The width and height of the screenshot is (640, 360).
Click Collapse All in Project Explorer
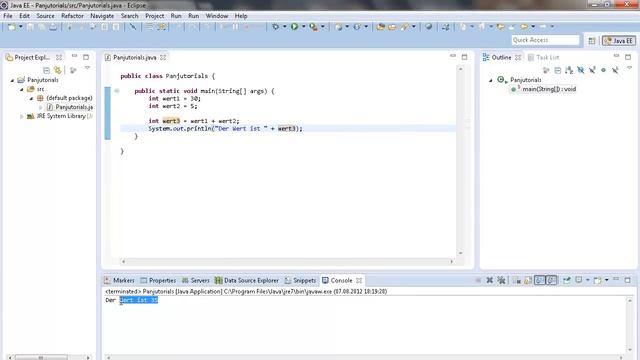point(46,70)
